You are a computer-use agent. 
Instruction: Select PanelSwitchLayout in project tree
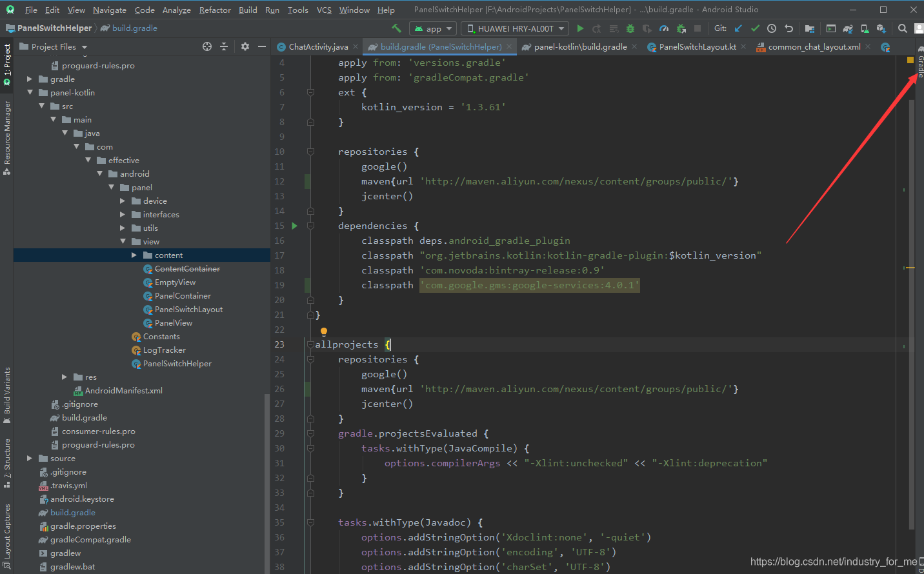click(188, 309)
